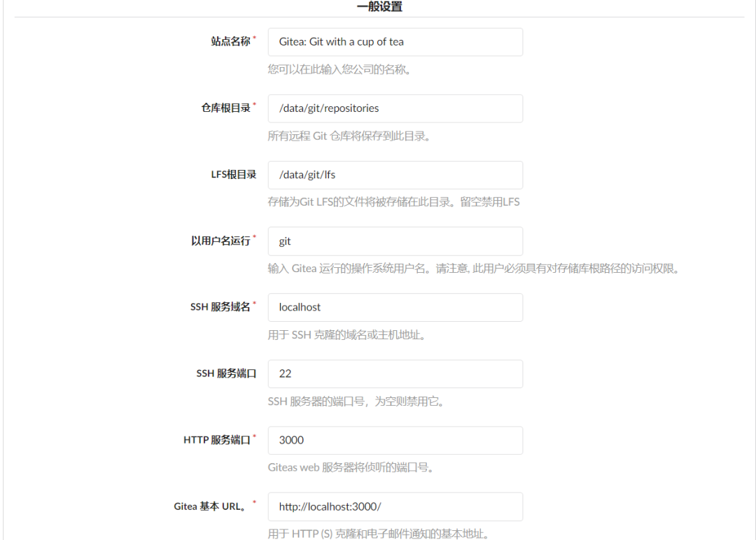The image size is (756, 540).
Task: Click the 一般设置 section heading
Action: pos(378,8)
